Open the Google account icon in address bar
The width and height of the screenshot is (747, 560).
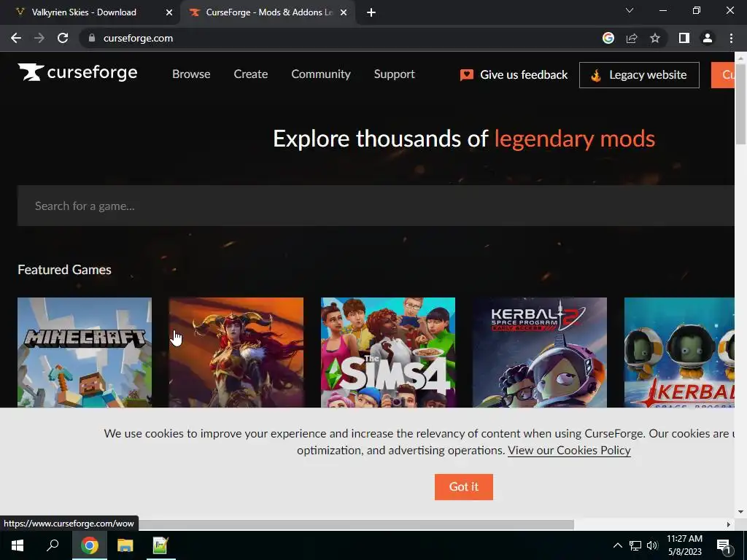click(608, 38)
